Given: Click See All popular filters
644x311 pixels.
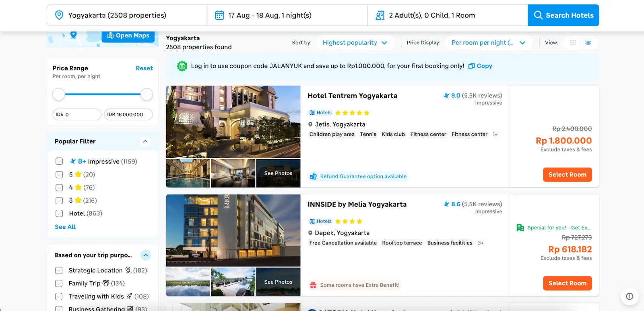Looking at the screenshot, I should (x=65, y=227).
